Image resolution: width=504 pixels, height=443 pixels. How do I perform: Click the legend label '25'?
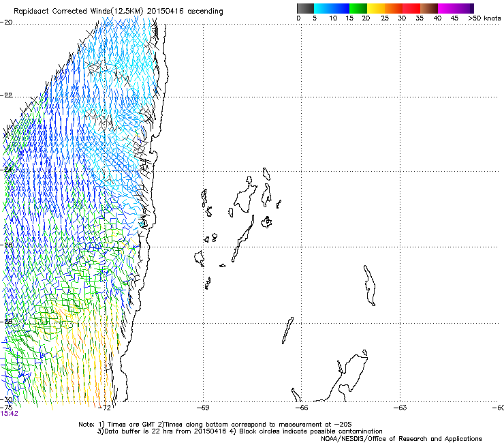tap(385, 18)
